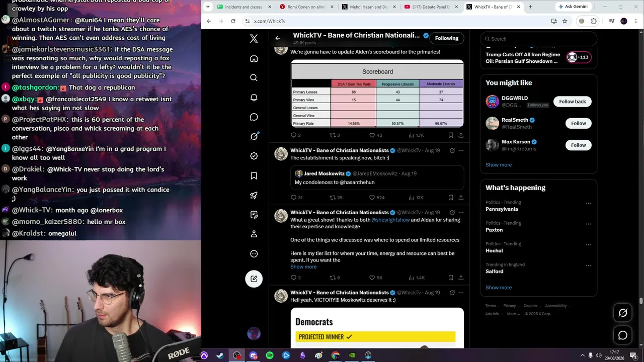Viewport: 644px width, 362px height.
Task: Reply to the scoreboard post
Action: tap(294, 135)
